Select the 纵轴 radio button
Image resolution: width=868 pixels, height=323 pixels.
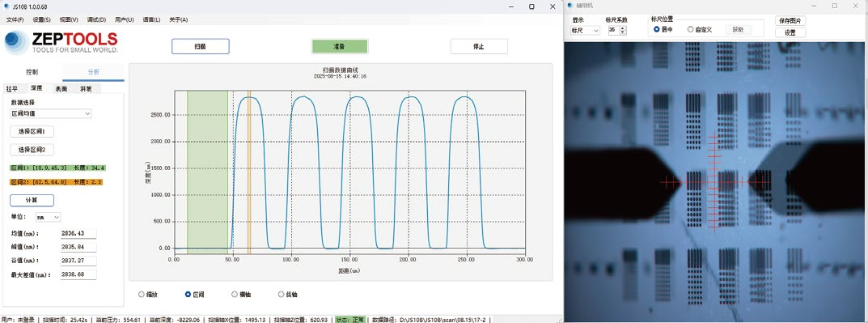(282, 294)
